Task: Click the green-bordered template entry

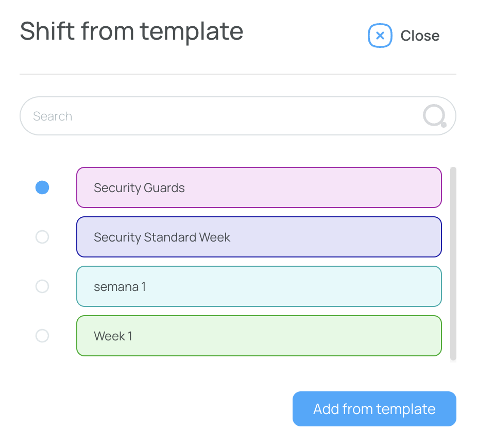Action: point(259,336)
